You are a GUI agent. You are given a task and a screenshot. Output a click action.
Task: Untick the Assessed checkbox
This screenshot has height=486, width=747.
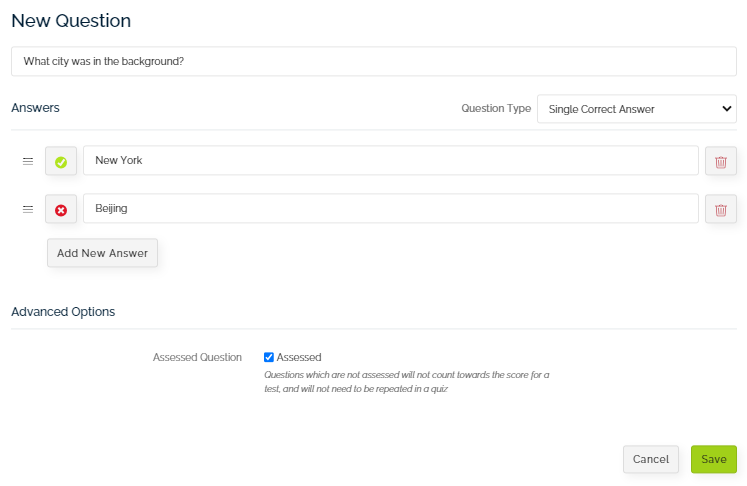(269, 357)
